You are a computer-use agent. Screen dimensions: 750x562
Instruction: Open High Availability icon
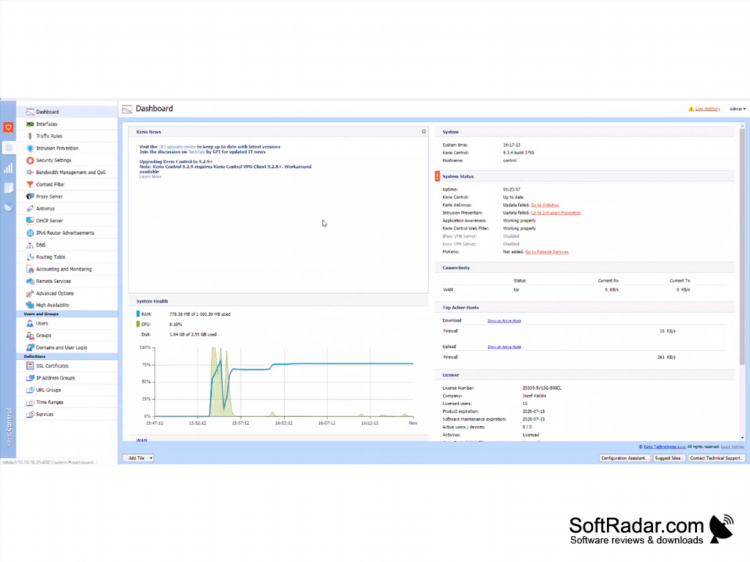(30, 305)
